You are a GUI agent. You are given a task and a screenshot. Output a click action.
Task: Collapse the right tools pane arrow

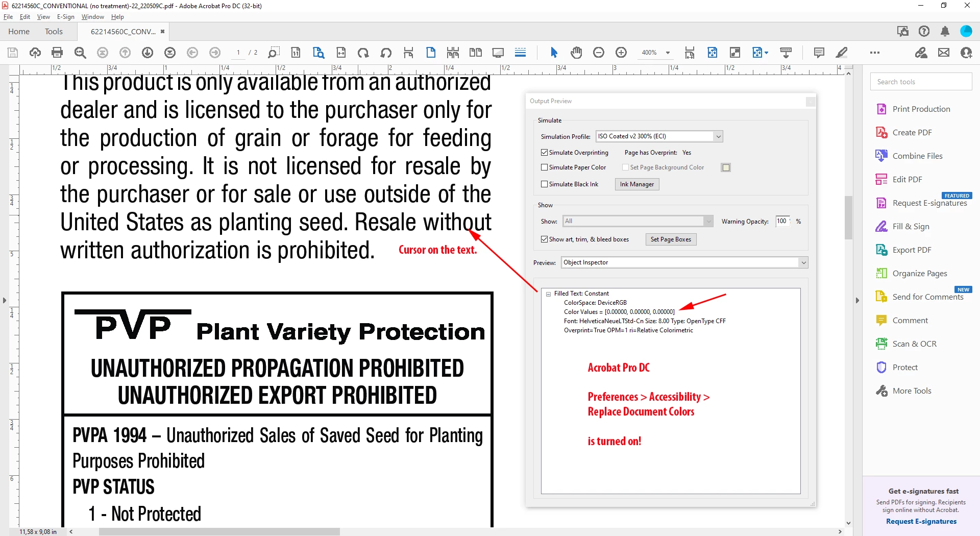click(857, 300)
